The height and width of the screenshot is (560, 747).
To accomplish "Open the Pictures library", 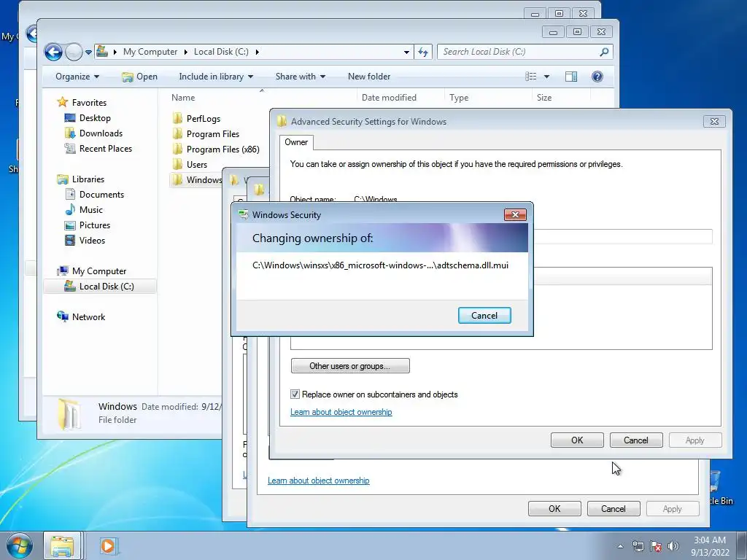I will point(94,225).
